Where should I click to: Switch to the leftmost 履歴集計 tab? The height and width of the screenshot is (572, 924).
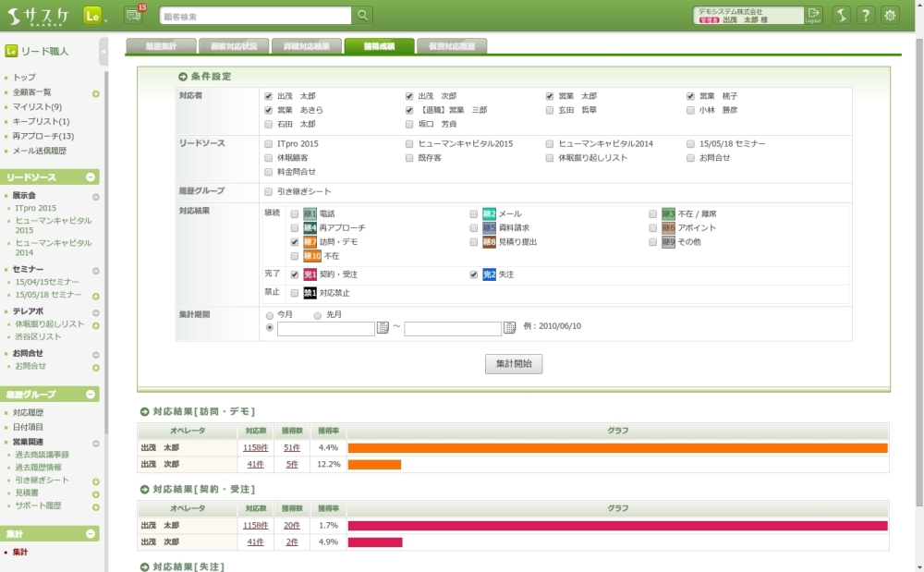tap(160, 46)
